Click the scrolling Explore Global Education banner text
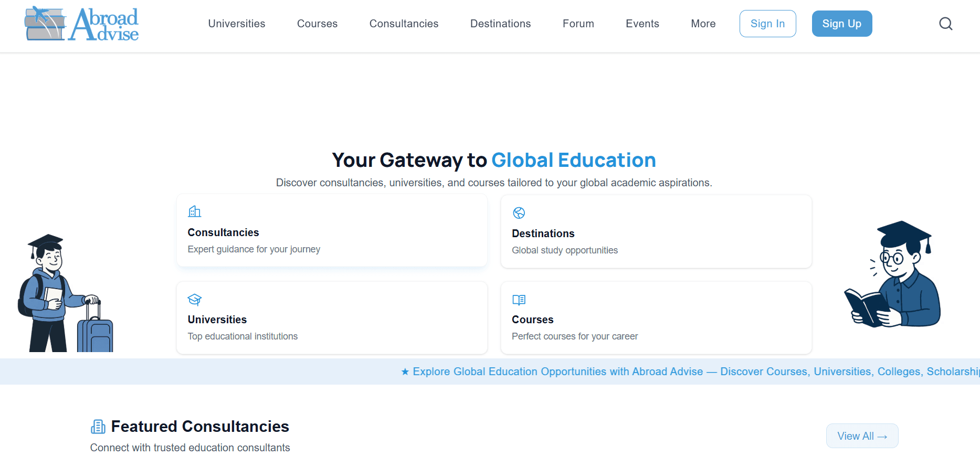Image resolution: width=980 pixels, height=456 pixels. tap(696, 372)
